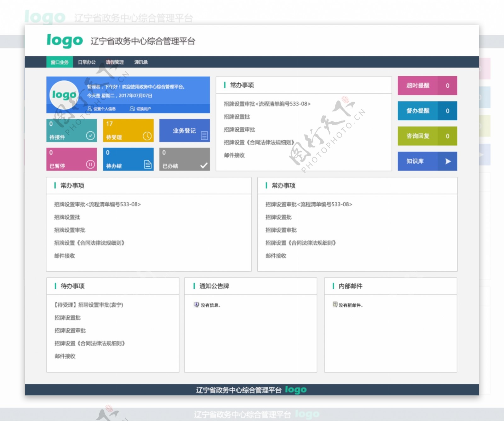Switch to the 日常办公 tab
This screenshot has height=421, width=504.
[x=87, y=62]
